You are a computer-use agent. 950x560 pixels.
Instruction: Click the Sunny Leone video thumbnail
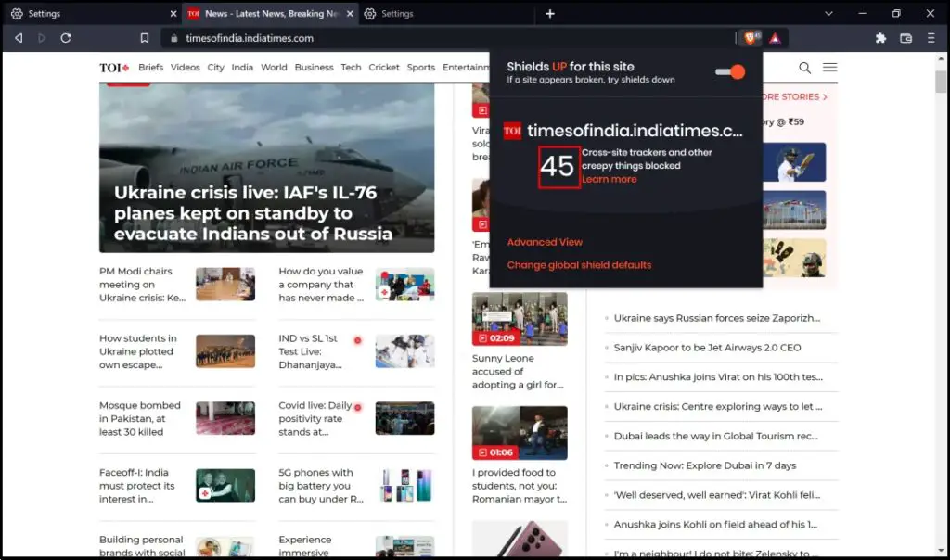(x=520, y=319)
